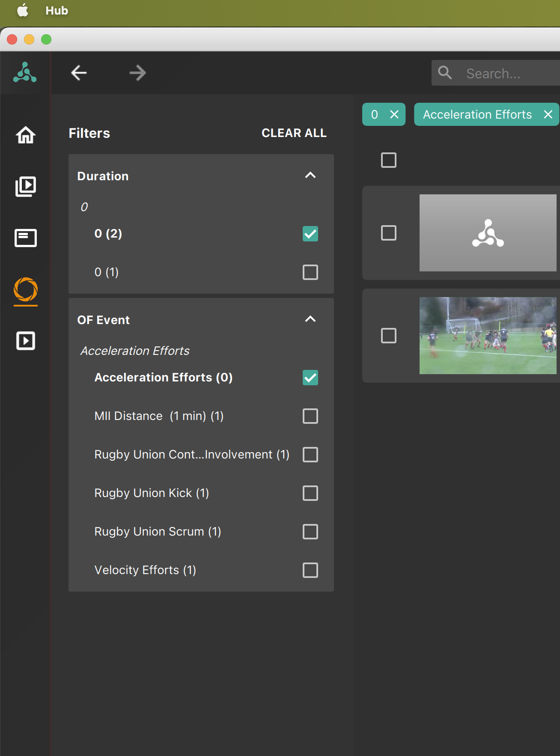Open the rugby match video thumbnail
Screen dimensions: 560x756
click(x=488, y=336)
